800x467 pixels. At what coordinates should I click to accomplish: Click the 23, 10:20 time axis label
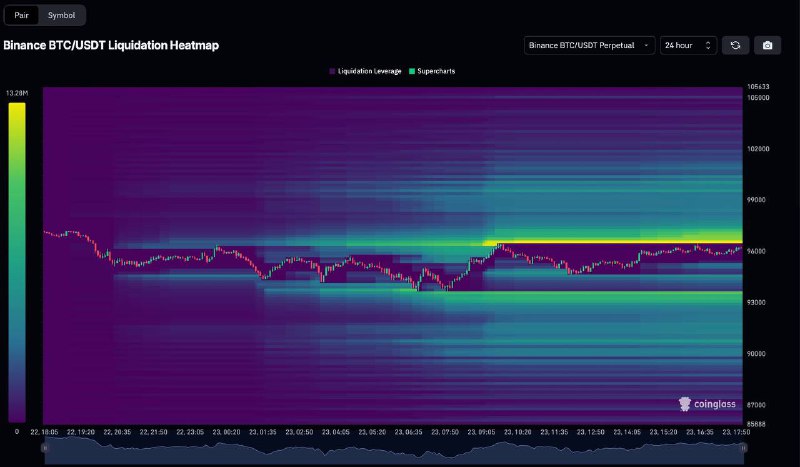518,432
